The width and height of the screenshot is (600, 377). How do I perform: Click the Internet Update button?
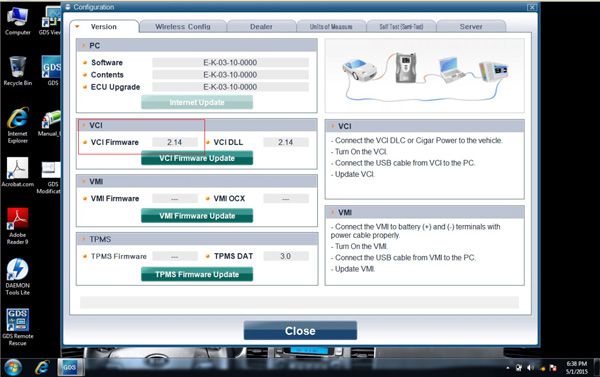click(197, 102)
